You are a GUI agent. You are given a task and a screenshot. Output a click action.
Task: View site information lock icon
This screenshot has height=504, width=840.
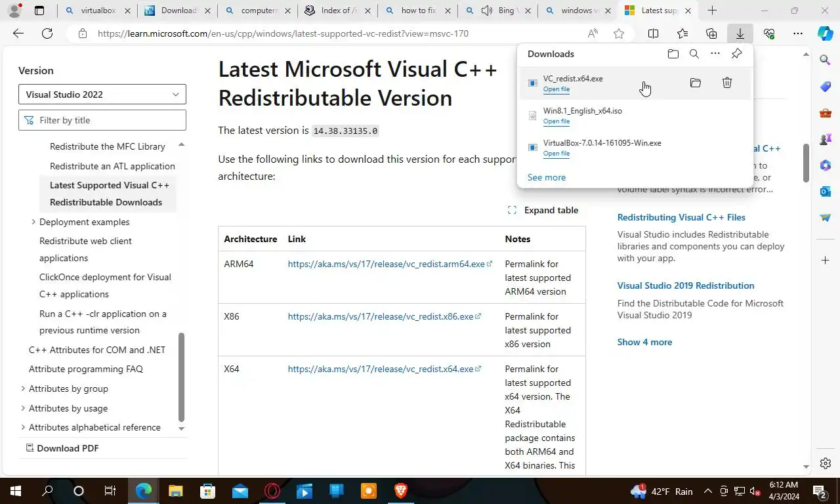coord(82,33)
